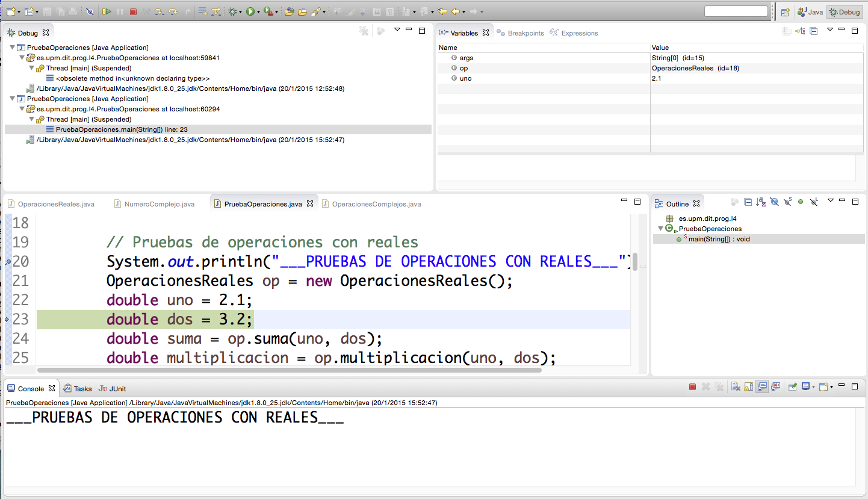The height and width of the screenshot is (499, 868).
Task: Open the Debug view menu triangle
Action: 397,29
